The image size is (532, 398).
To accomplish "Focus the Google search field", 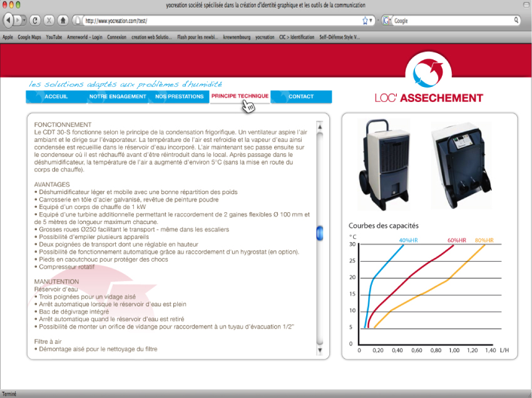I will pyautogui.click(x=453, y=21).
